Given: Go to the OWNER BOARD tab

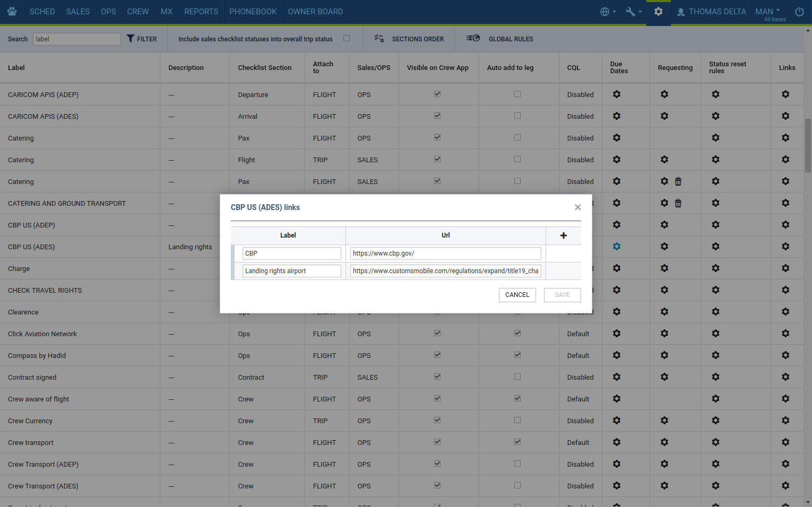Looking at the screenshot, I should (x=315, y=12).
